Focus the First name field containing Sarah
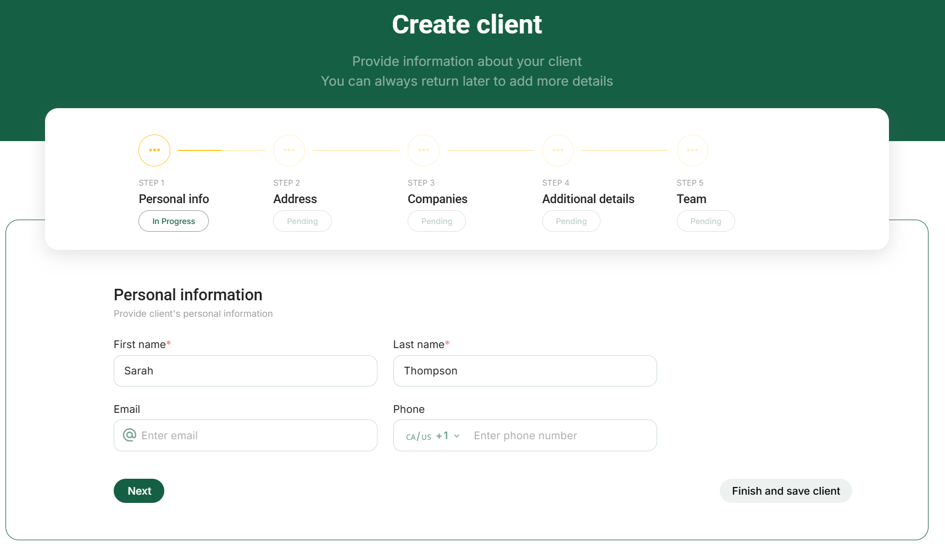This screenshot has width=945, height=560. coord(246,371)
